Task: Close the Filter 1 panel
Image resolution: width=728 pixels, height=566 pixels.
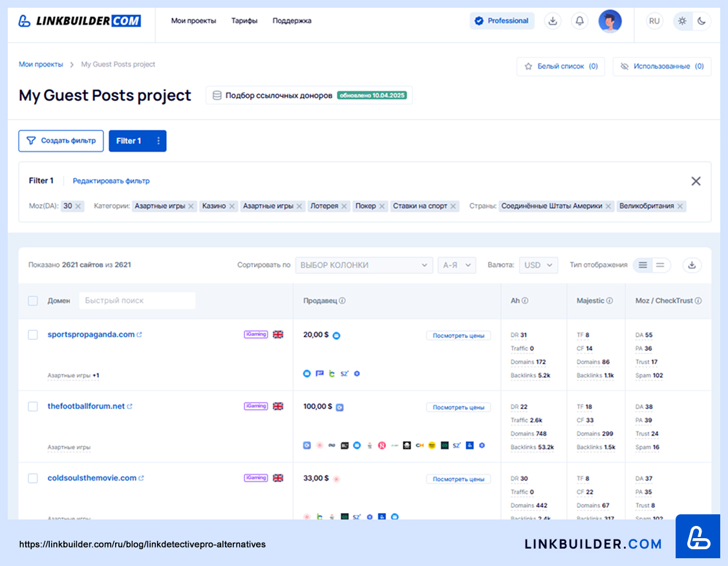Action: (696, 181)
